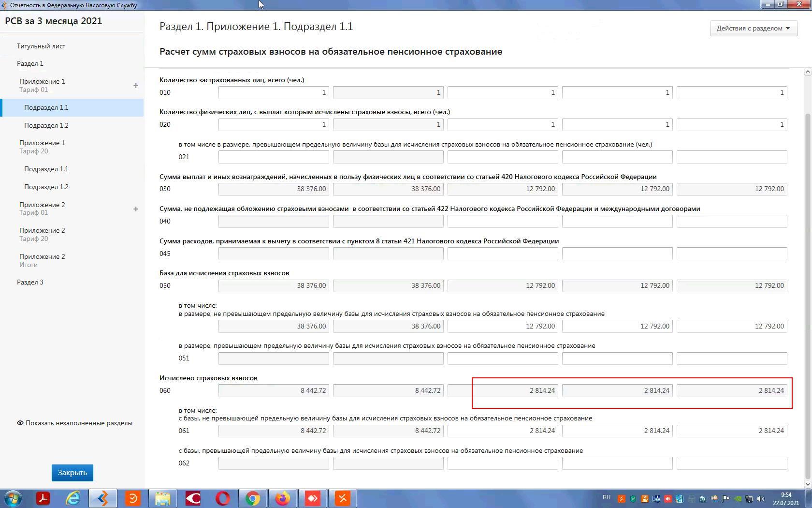Click the Show Desktop button
The height and width of the screenshot is (508, 812).
808,498
